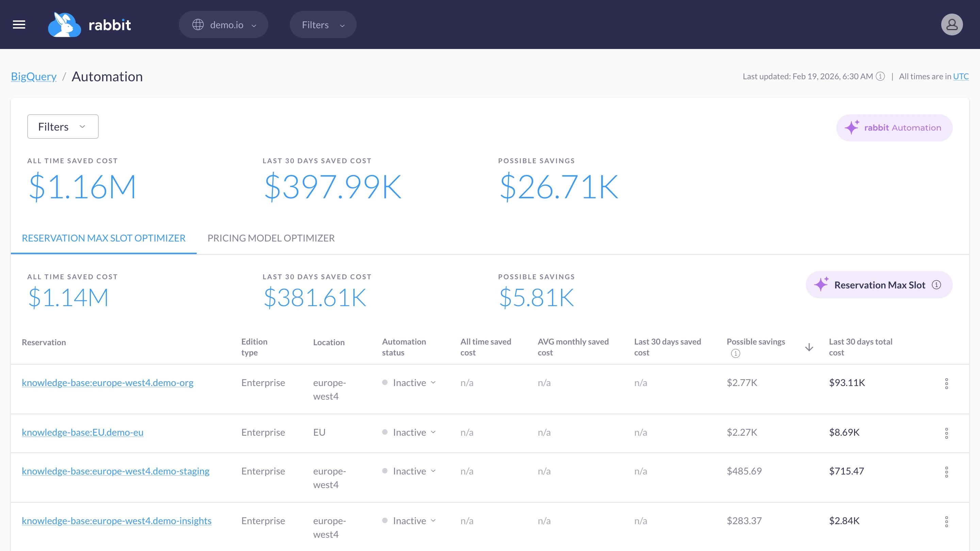Image resolution: width=980 pixels, height=551 pixels.
Task: Open the Inactive status dropdown for EU.demo-eu
Action: 414,432
